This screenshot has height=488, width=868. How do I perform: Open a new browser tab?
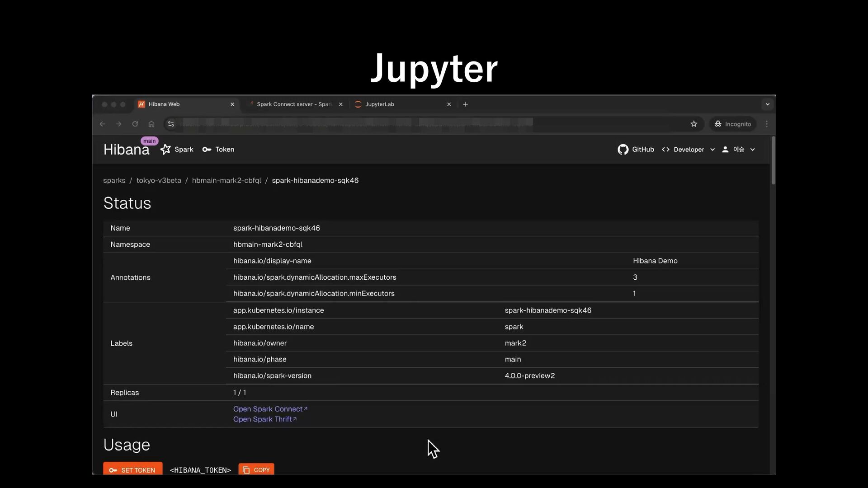(465, 104)
